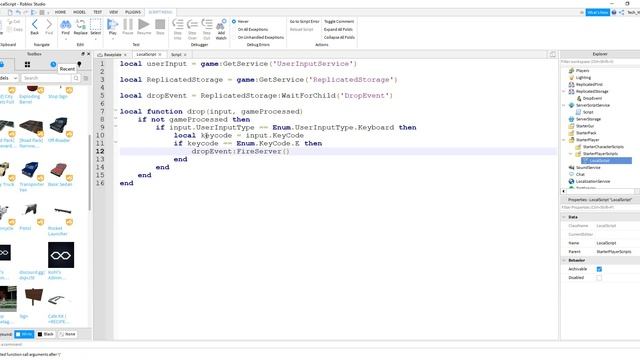This screenshot has width=640, height=360.
Task: Click the Stop playback button
Action: pyautogui.click(x=160, y=24)
